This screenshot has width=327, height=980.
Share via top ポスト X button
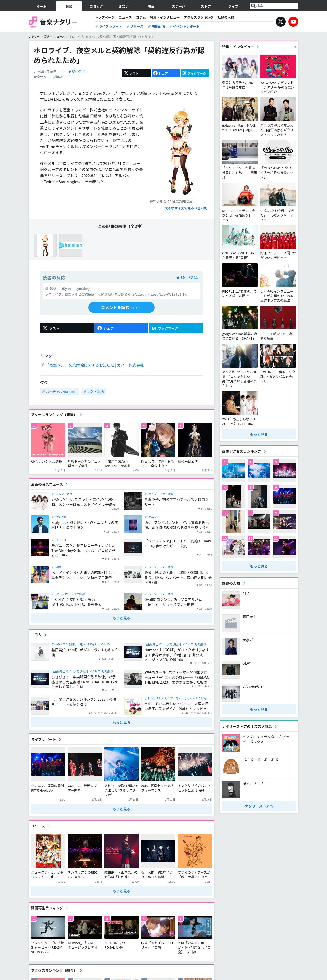pos(136,73)
